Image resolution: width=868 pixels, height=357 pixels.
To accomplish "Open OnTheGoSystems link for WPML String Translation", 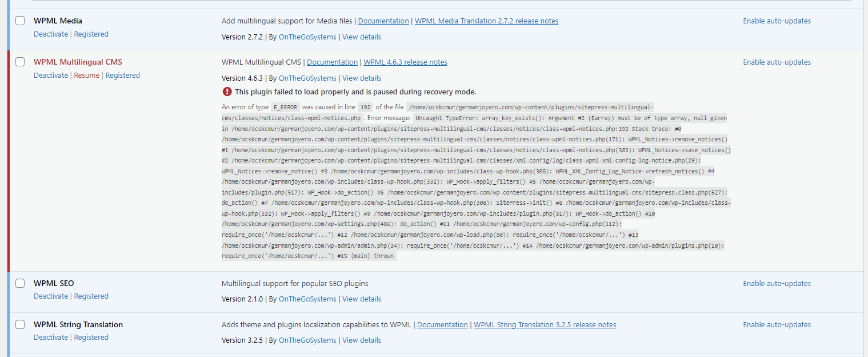I will 307,340.
